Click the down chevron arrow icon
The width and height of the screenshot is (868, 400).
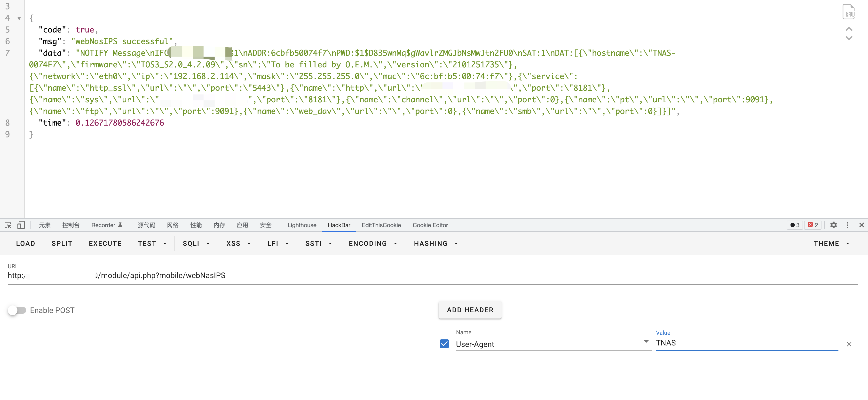[x=849, y=38]
